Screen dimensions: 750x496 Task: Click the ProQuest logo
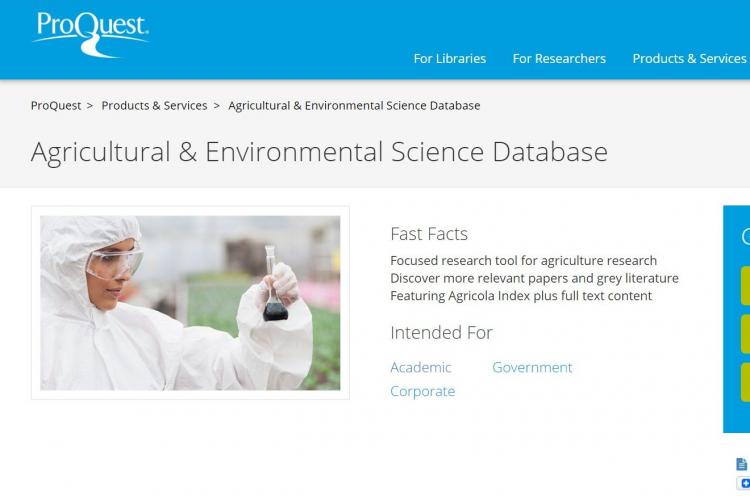pyautogui.click(x=90, y=33)
